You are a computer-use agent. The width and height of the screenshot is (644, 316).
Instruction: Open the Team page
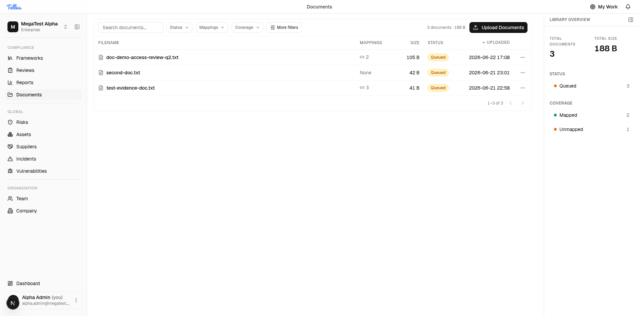[x=43, y=199]
